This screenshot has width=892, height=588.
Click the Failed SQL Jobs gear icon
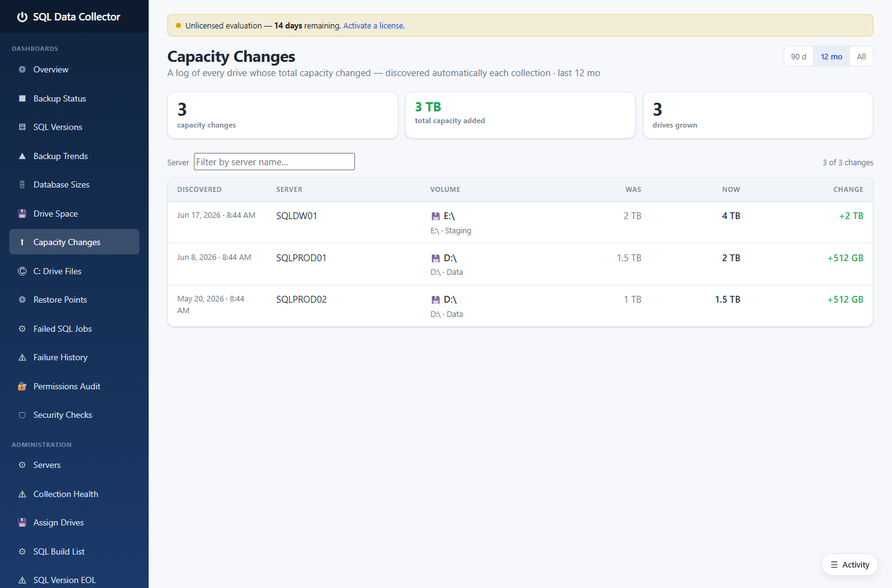[22, 329]
